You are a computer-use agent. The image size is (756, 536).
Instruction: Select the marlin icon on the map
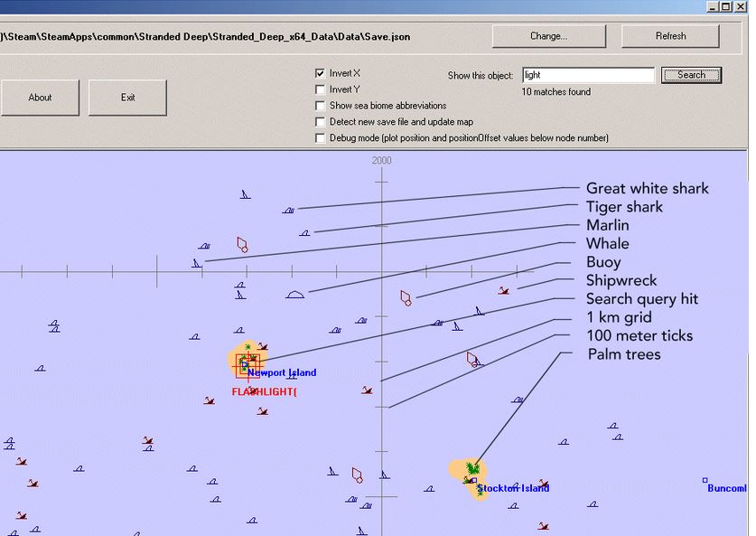click(195, 263)
